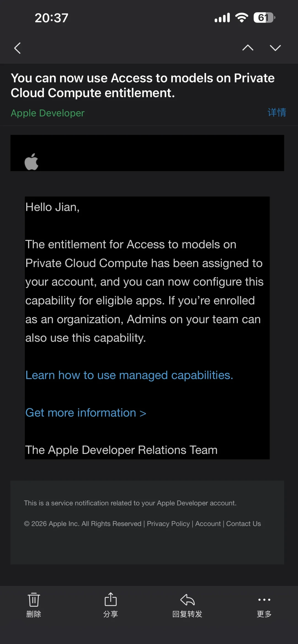The width and height of the screenshot is (298, 644).
Task: Tap the battery indicator showing 61
Action: [264, 18]
